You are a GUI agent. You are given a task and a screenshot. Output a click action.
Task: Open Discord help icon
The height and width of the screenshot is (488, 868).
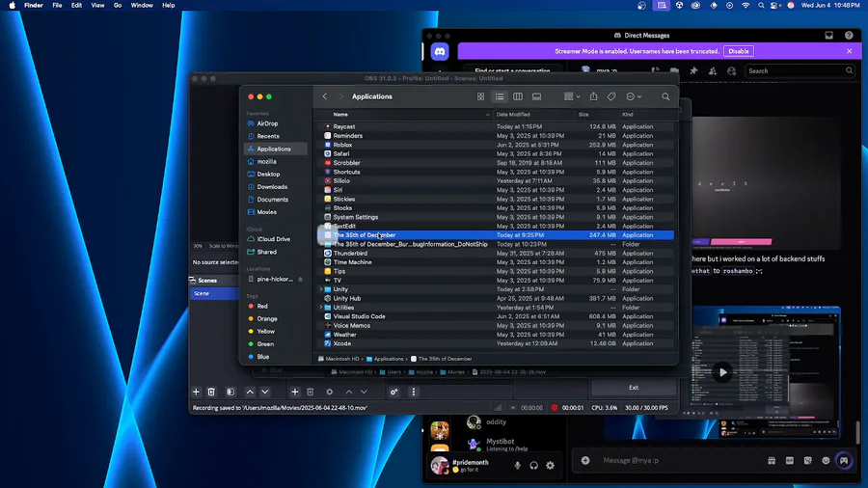pos(849,36)
